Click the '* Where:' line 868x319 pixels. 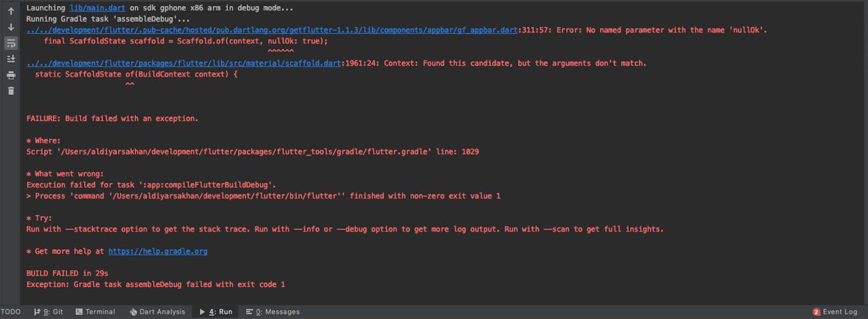point(43,141)
